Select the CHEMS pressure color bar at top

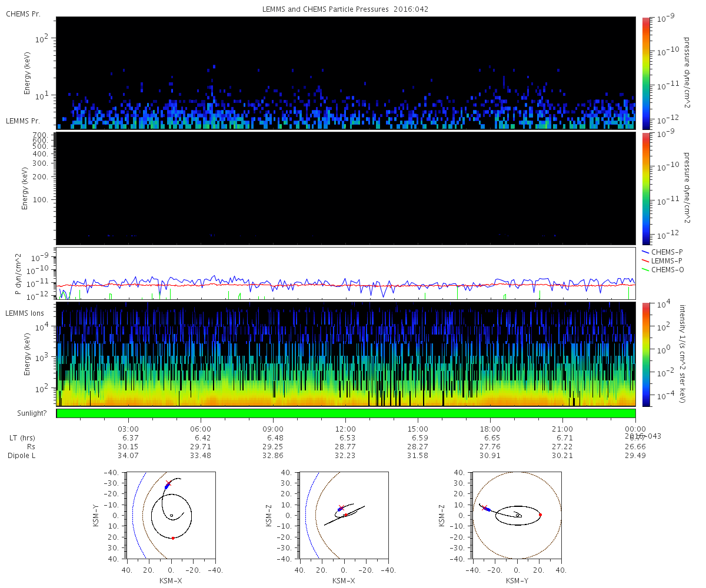click(x=646, y=73)
